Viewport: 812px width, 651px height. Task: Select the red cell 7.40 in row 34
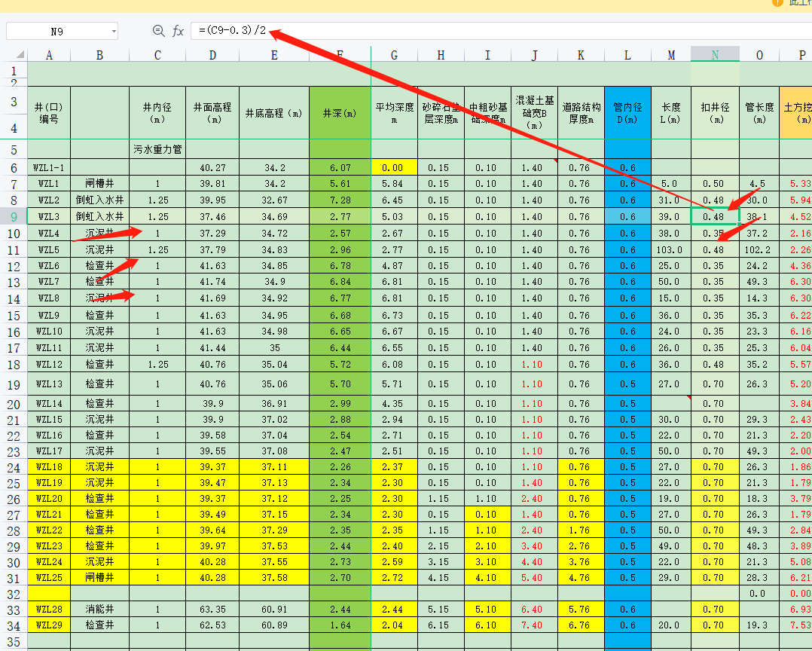tap(535, 625)
